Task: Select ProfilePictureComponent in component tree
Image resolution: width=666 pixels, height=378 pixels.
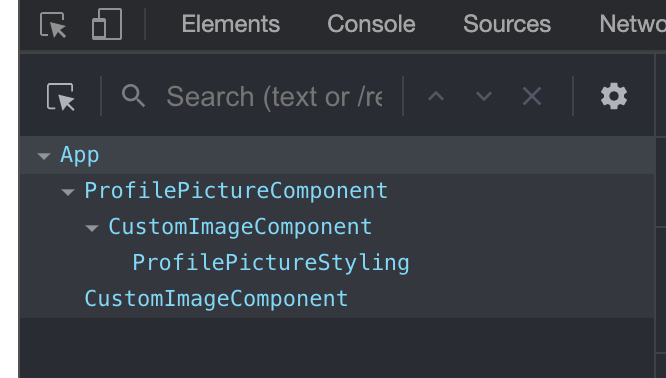Action: [x=236, y=191]
